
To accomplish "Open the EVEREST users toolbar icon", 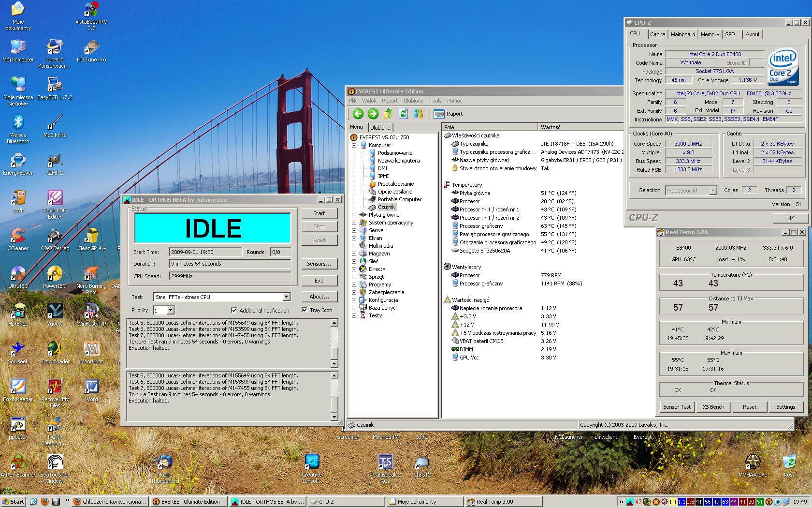I will coord(419,114).
